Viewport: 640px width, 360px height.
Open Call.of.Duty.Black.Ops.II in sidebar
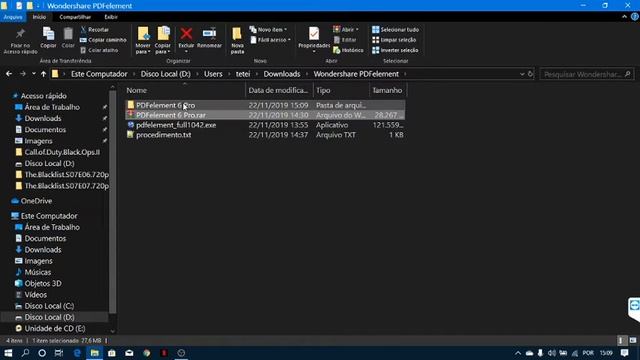[62, 152]
